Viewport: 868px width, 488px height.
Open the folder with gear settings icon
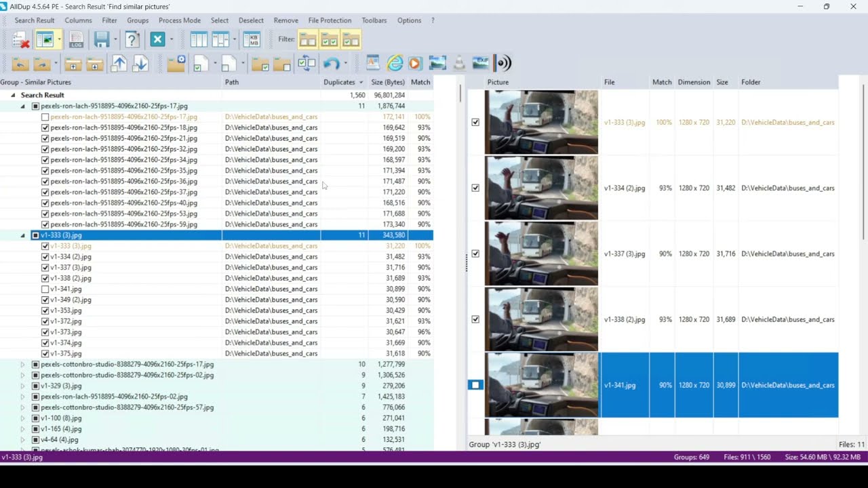coord(176,64)
